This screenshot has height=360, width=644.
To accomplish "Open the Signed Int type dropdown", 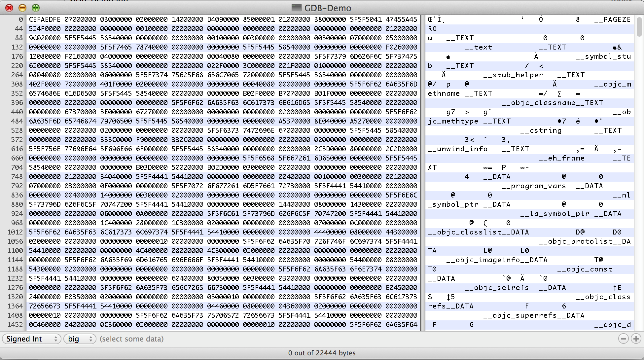I will (x=32, y=339).
